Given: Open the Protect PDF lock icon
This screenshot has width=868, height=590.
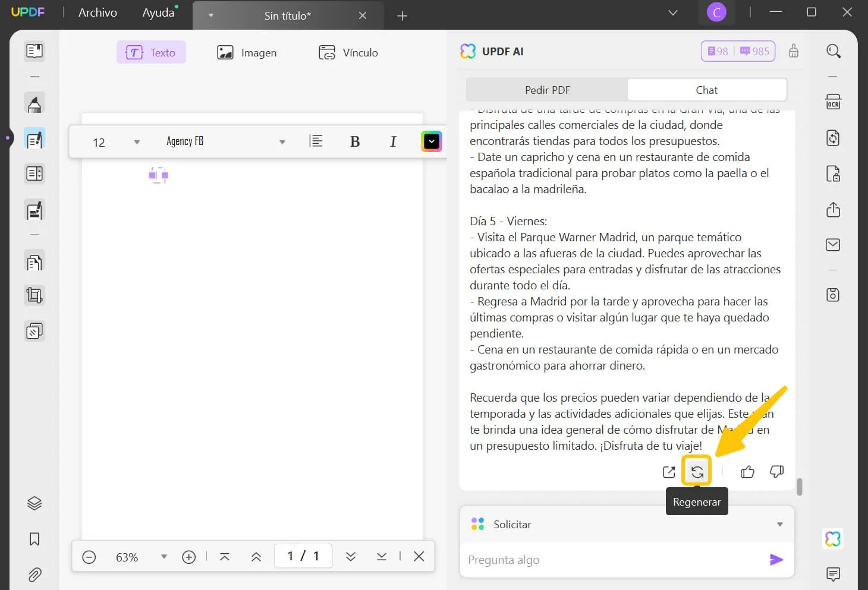Looking at the screenshot, I should coord(834,174).
